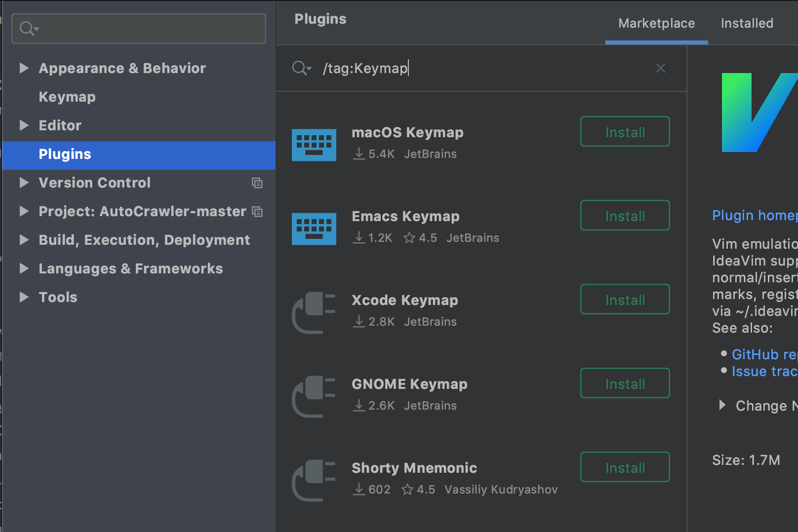Install the Xcode Keymap plugin
The height and width of the screenshot is (532, 798).
[x=625, y=299]
